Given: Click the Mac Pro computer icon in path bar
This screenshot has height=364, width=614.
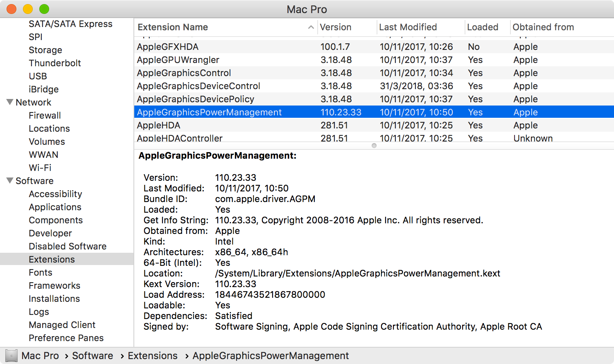Looking at the screenshot, I should (x=11, y=356).
